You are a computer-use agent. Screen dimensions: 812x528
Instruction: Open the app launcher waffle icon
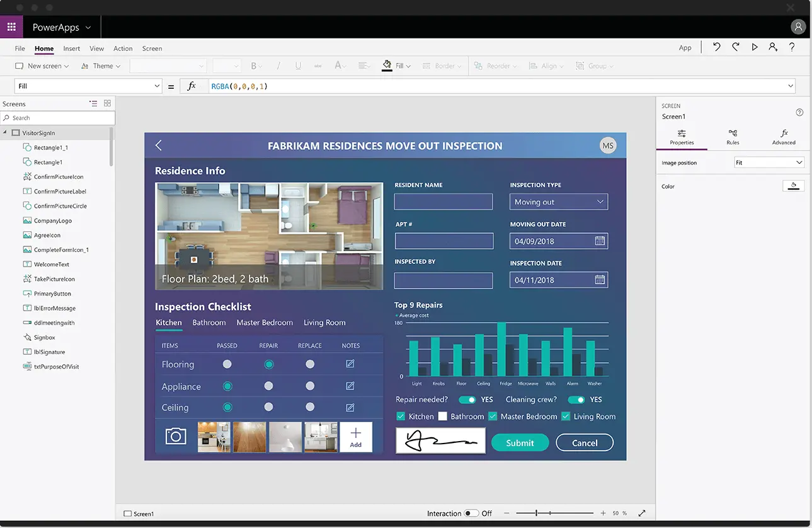point(11,27)
